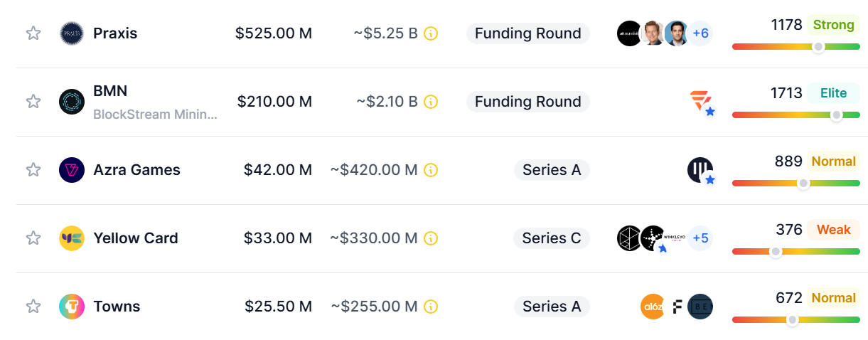Click the Yellow Card logo icon

click(x=72, y=238)
